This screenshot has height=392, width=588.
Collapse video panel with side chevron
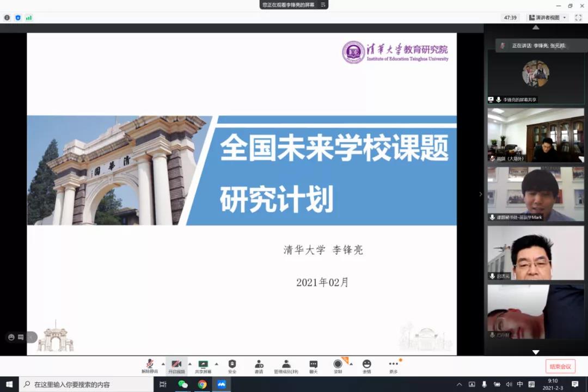[480, 194]
